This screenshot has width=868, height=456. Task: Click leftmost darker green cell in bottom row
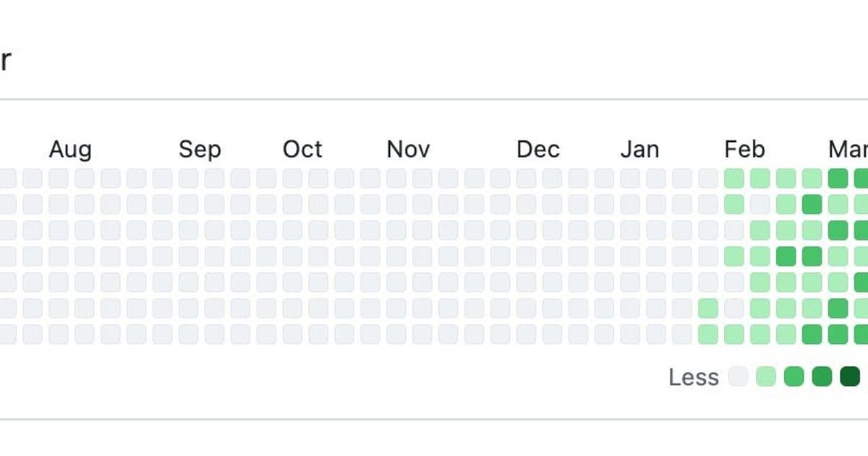coord(812,334)
